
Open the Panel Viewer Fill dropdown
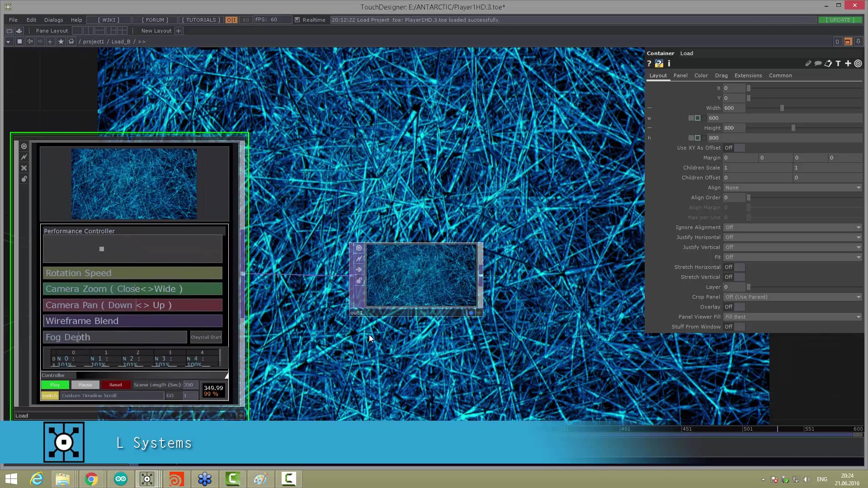coord(792,316)
